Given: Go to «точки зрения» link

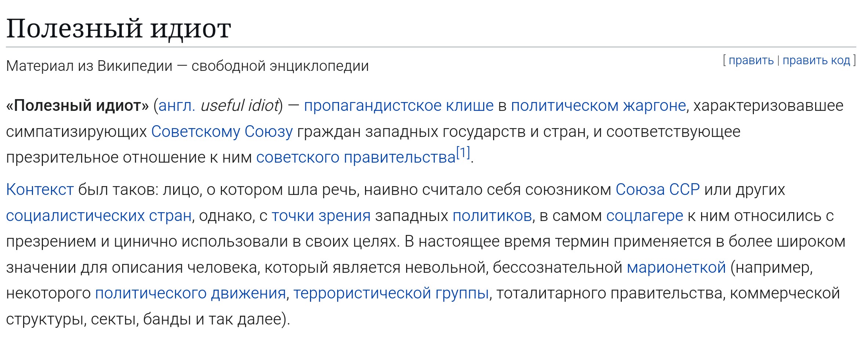Looking at the screenshot, I should [321, 216].
